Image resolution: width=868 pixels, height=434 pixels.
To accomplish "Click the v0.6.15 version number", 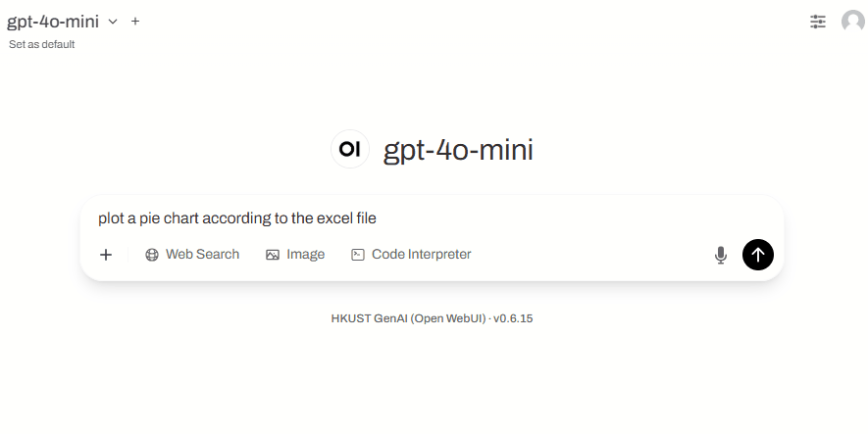I will [513, 318].
